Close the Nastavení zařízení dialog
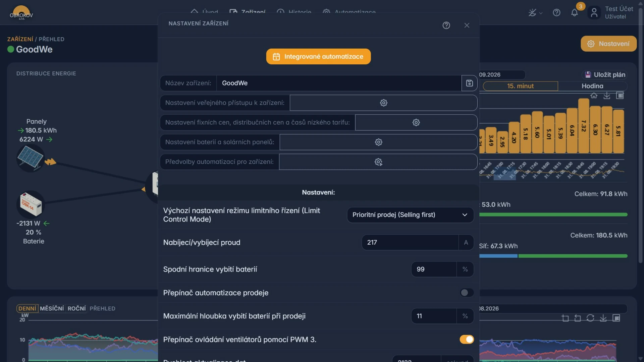This screenshot has width=644, height=362. click(x=467, y=25)
